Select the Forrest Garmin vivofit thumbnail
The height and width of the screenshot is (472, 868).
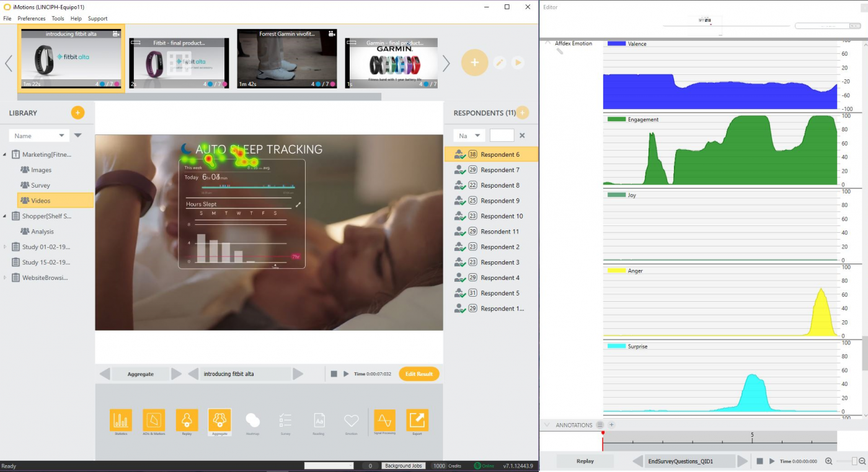(x=287, y=59)
